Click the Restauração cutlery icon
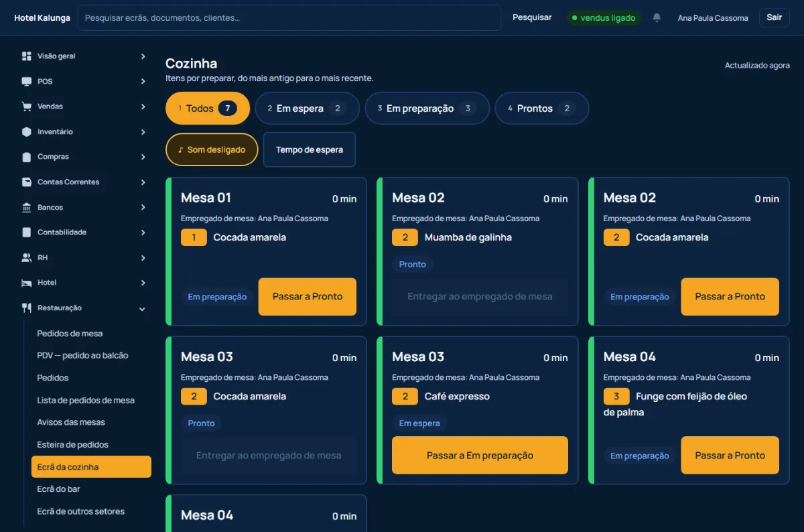The width and height of the screenshot is (804, 532). (27, 308)
